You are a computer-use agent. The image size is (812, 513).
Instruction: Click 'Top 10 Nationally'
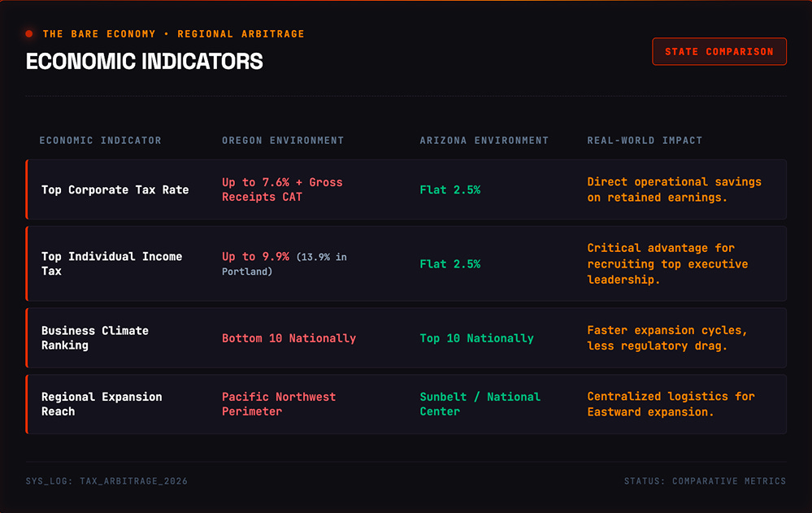pyautogui.click(x=476, y=338)
